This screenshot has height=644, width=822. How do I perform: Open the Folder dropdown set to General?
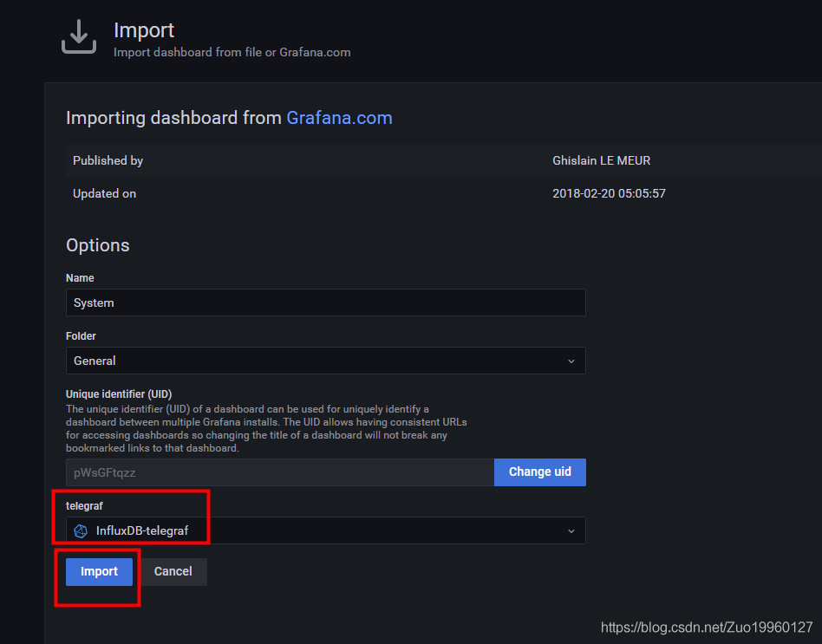point(325,361)
